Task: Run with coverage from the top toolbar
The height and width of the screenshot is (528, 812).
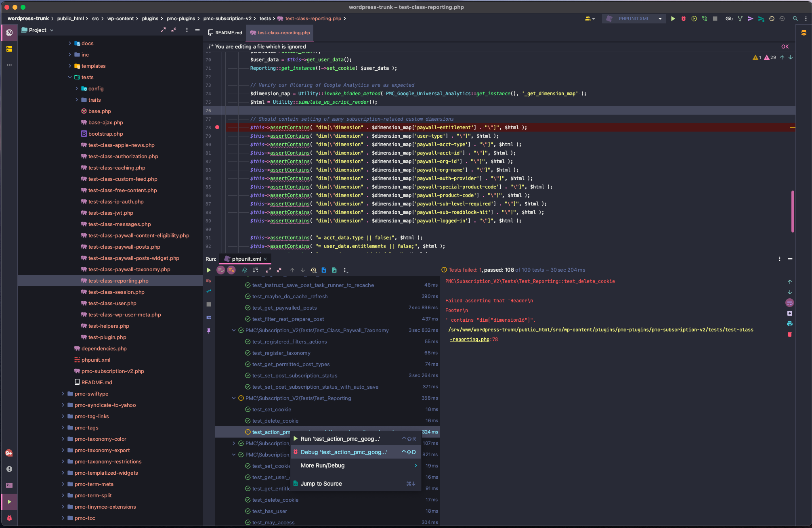Action: pos(694,19)
